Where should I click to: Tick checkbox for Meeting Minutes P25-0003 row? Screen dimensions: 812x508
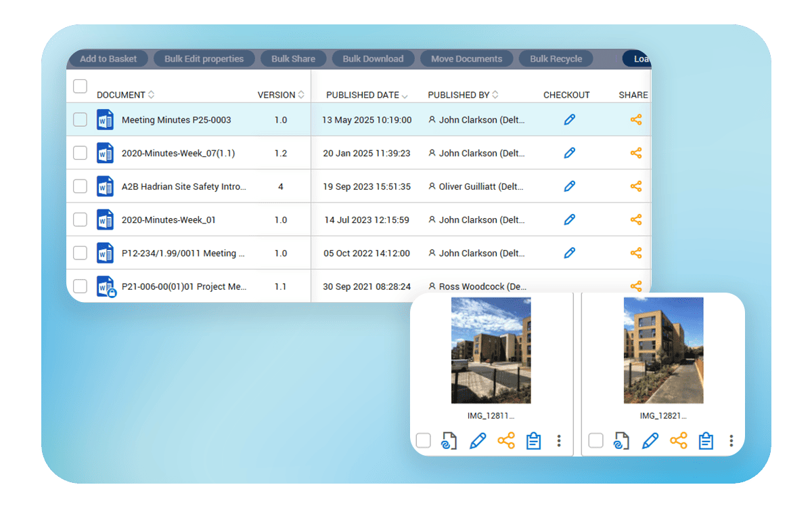tap(80, 120)
